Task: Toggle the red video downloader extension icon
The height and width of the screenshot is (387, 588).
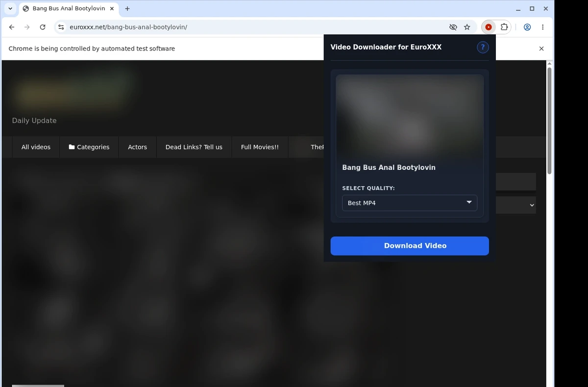Action: click(489, 27)
